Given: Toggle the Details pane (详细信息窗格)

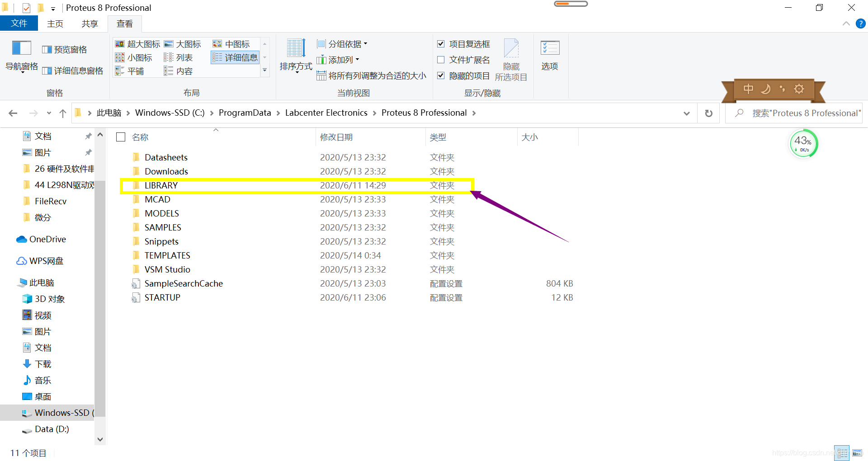Looking at the screenshot, I should (x=73, y=71).
